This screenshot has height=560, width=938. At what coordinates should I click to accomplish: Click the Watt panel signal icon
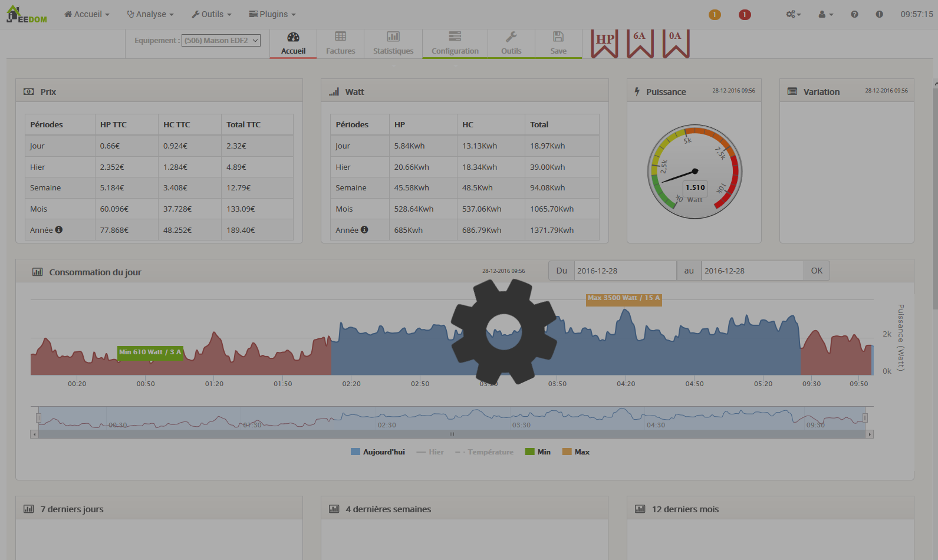point(334,91)
